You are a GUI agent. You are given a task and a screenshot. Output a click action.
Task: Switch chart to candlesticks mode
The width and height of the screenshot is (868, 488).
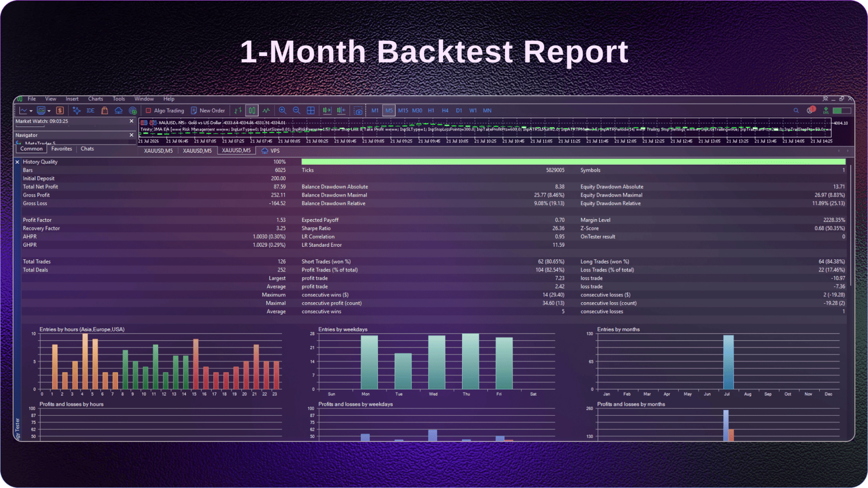pos(252,110)
